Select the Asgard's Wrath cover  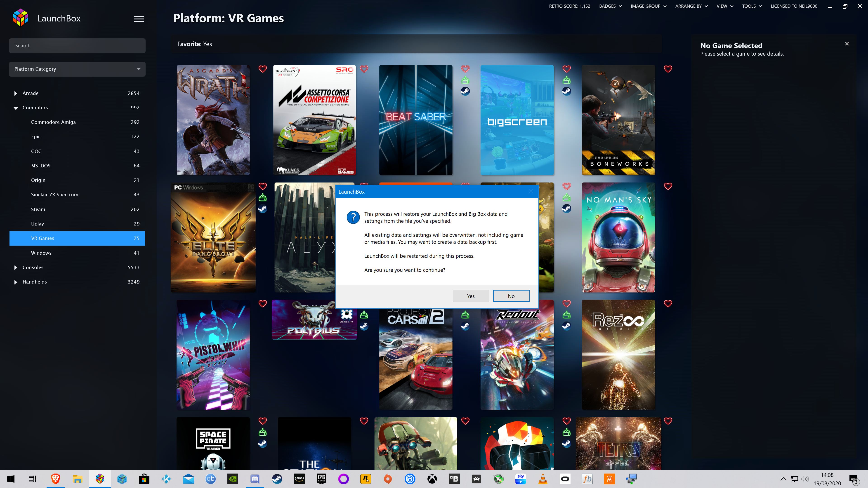[x=213, y=120]
